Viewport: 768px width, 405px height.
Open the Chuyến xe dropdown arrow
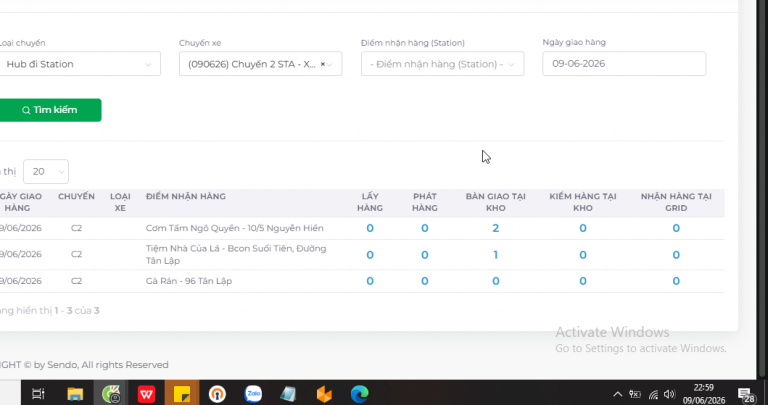330,65
